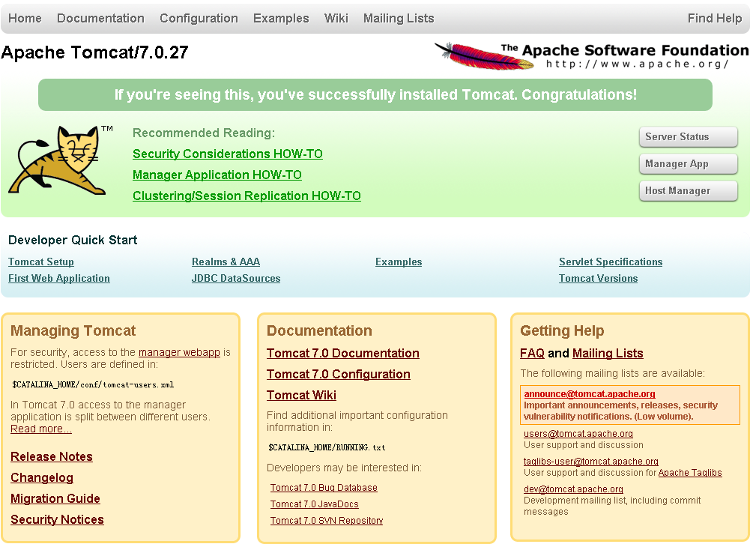The width and height of the screenshot is (756, 544).
Task: Open the Tomcat 7.0 Documentation link
Action: click(343, 354)
